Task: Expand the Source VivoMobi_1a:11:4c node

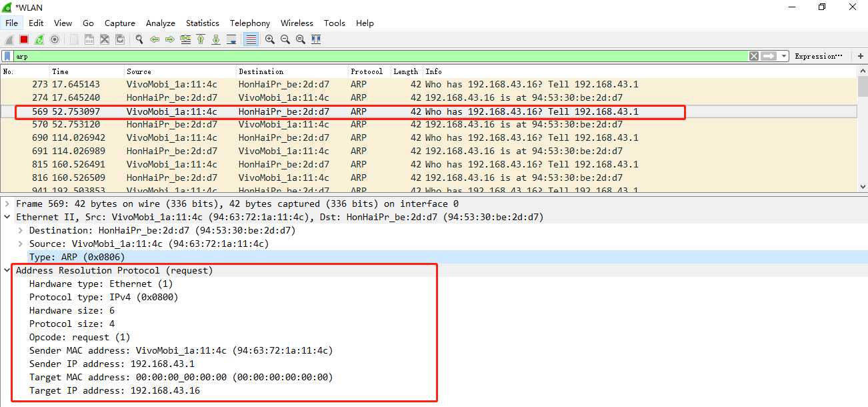Action: [x=21, y=244]
